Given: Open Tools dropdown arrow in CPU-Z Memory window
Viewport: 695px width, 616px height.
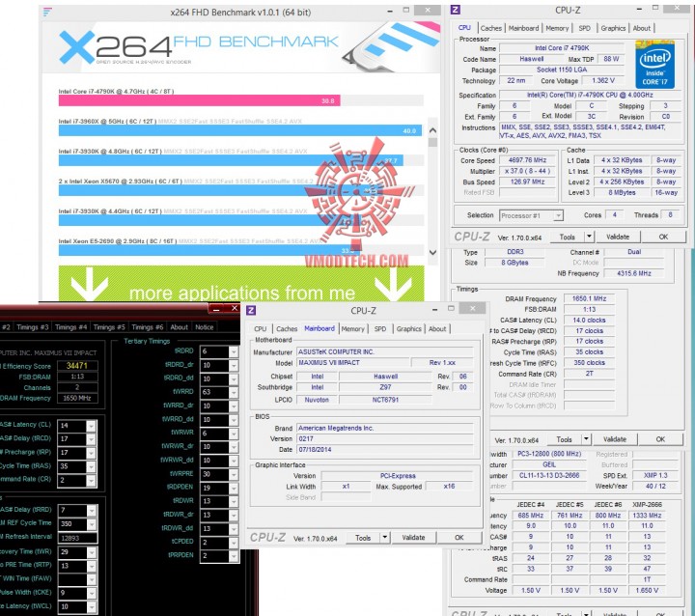Looking at the screenshot, I should (x=586, y=439).
